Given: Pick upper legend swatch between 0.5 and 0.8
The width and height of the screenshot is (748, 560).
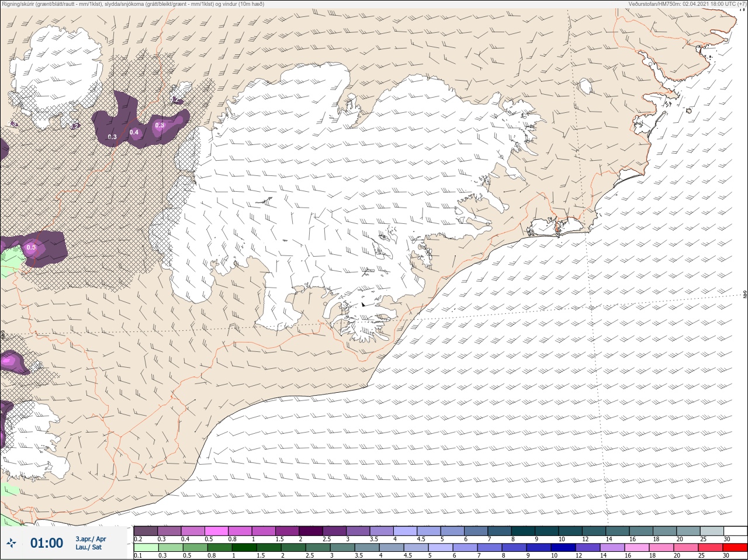Looking at the screenshot, I should tap(216, 531).
